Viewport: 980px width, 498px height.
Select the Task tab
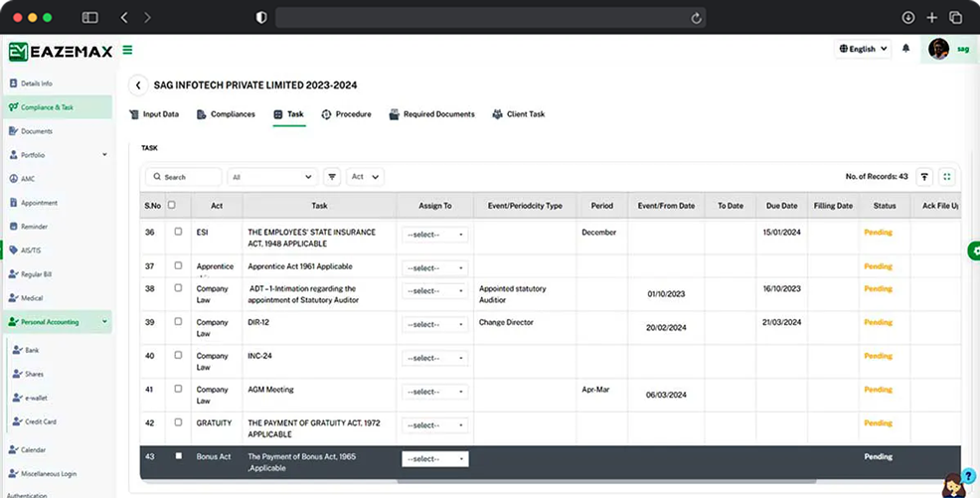(x=289, y=114)
